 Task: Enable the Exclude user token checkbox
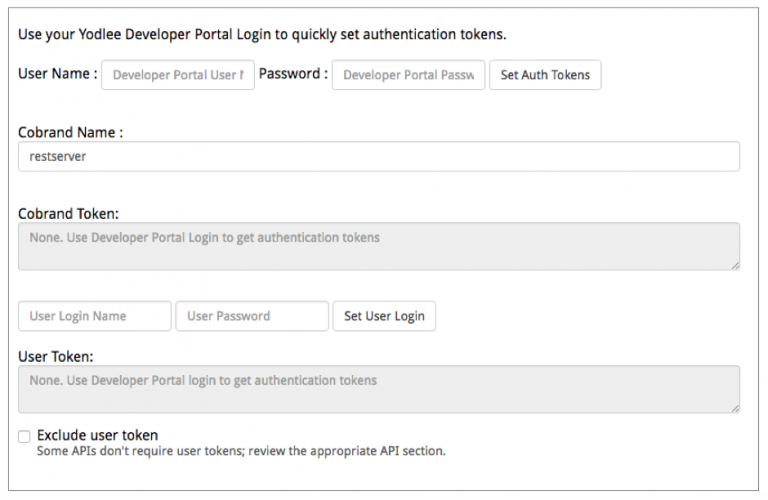[x=24, y=436]
